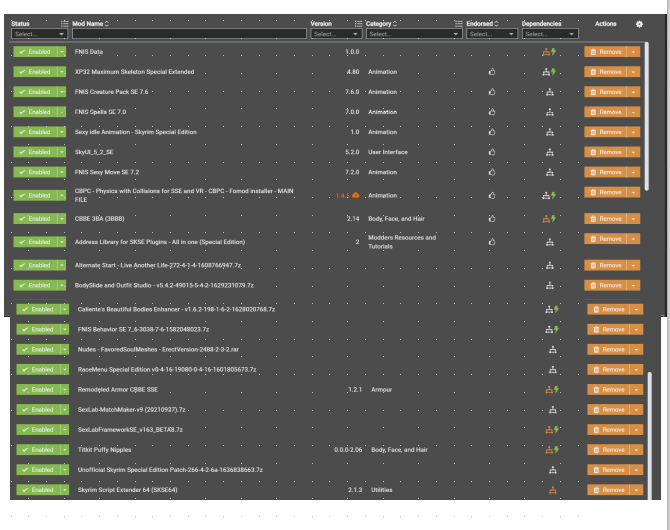This screenshot has height=530, width=670.
Task: Click column toggle icon beside Status header
Action: point(65,24)
